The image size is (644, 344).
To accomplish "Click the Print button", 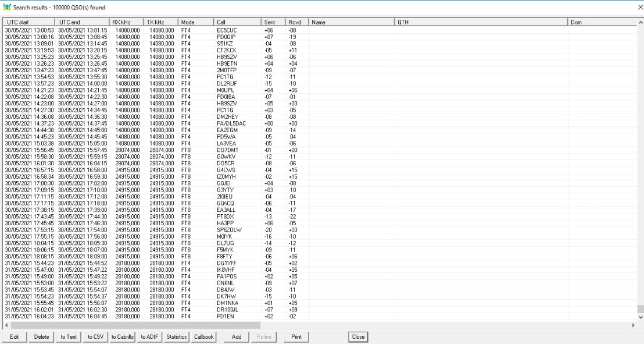I will pos(296,336).
